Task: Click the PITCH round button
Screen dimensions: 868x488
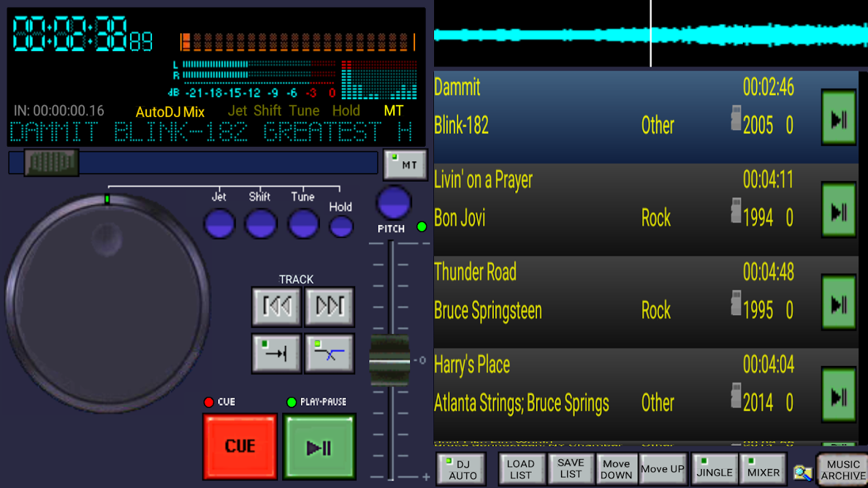Action: tap(394, 203)
